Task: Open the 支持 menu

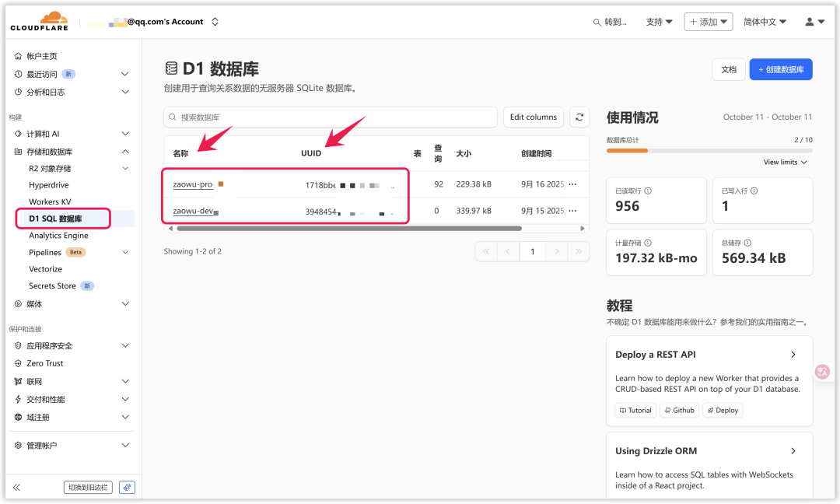Action: (659, 22)
